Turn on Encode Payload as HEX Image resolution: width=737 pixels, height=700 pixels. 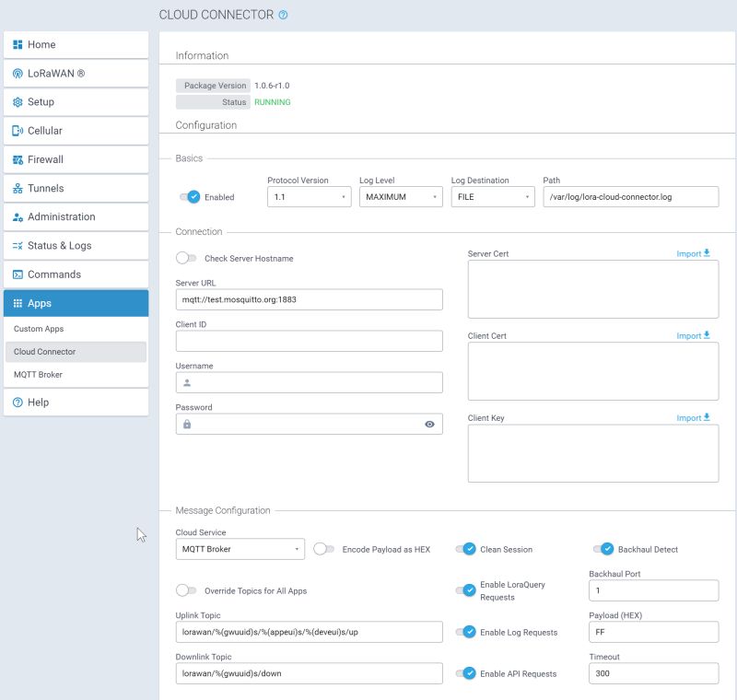tap(323, 548)
